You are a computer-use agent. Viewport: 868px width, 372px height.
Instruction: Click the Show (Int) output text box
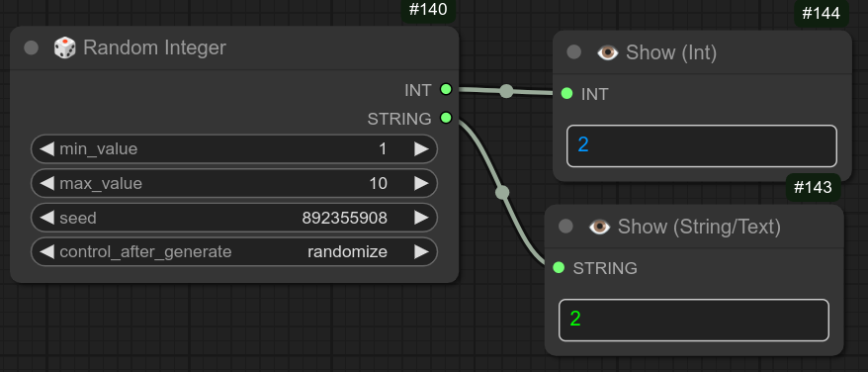click(x=701, y=145)
